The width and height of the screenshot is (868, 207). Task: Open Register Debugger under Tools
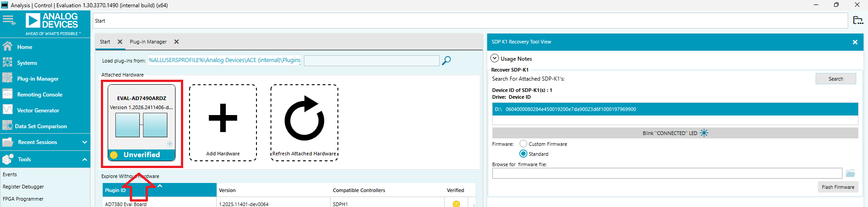point(24,187)
